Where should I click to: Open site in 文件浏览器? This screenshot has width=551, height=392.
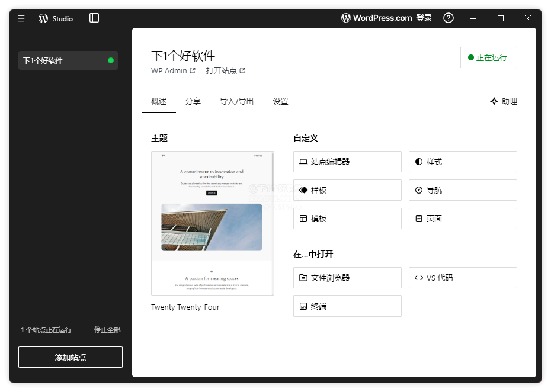pyautogui.click(x=347, y=278)
